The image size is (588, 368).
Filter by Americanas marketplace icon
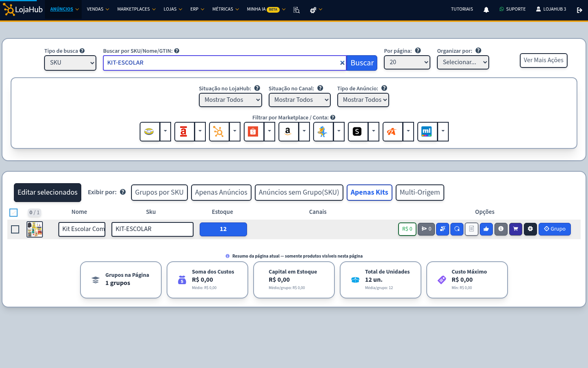pos(184,132)
